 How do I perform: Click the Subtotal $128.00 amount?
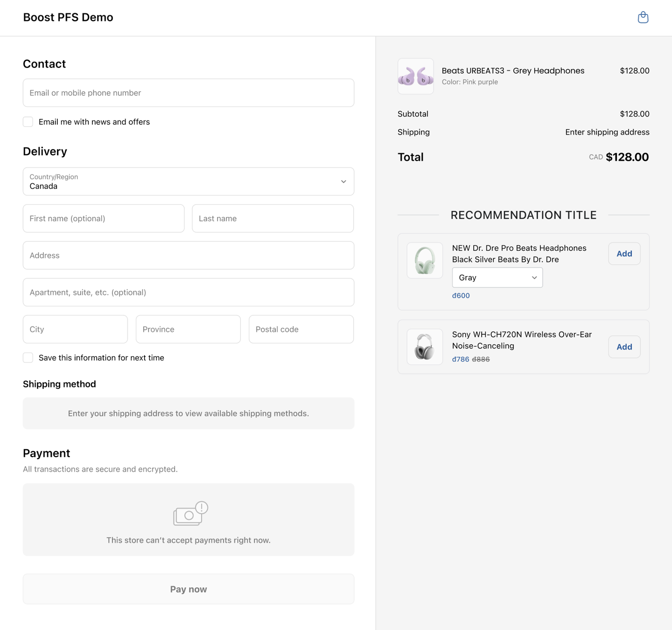pos(635,114)
